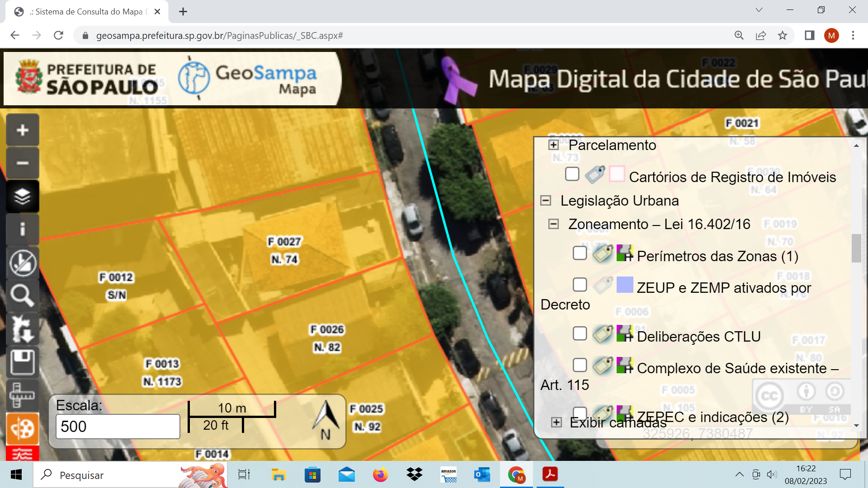Click the save floppy disk tool
Viewport: 868px width, 488px height.
click(23, 362)
